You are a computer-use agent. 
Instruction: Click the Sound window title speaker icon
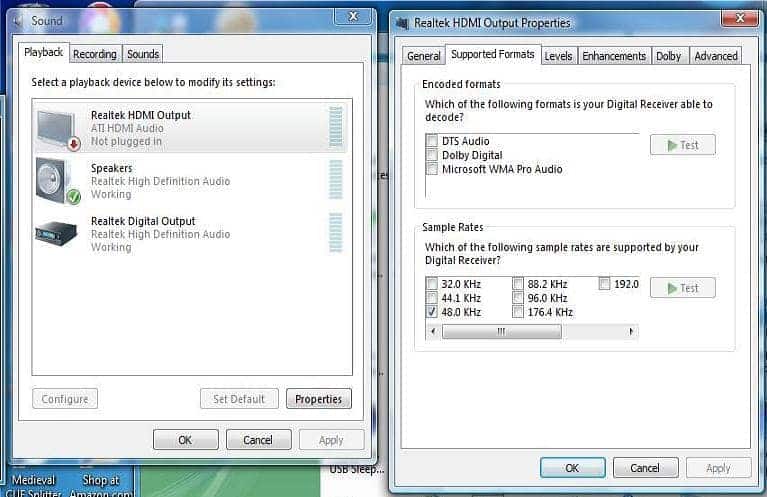[19, 21]
